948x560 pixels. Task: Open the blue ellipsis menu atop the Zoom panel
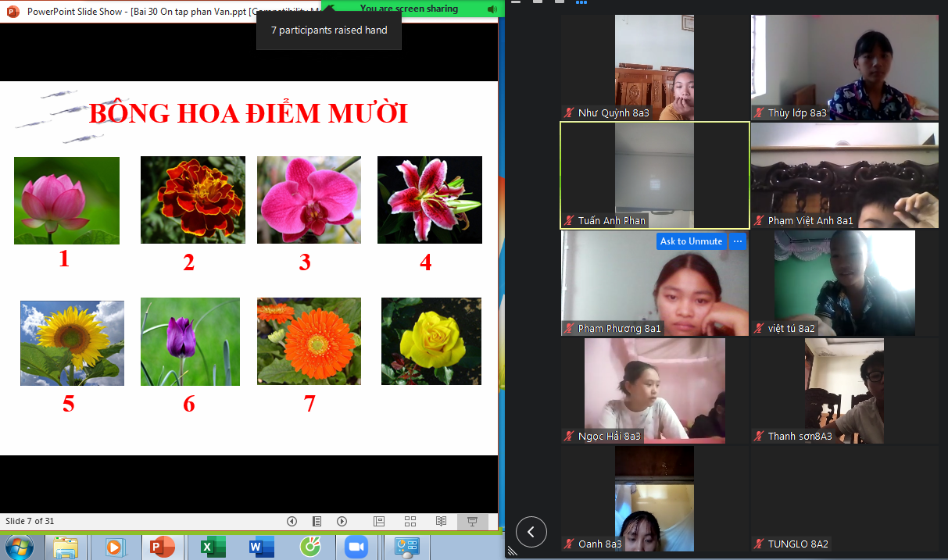tap(581, 3)
